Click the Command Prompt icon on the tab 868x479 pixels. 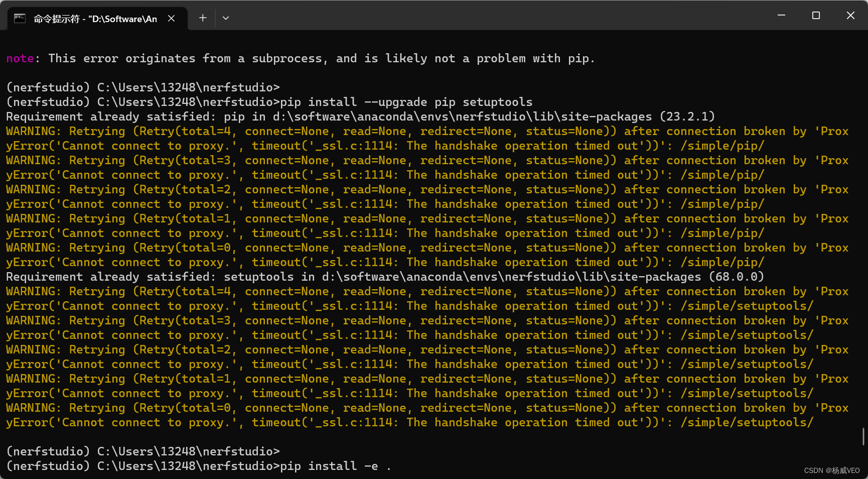pos(19,18)
